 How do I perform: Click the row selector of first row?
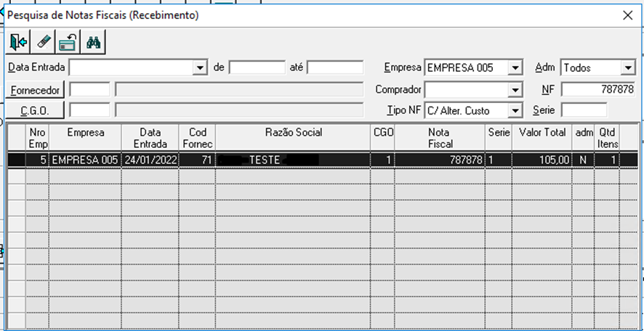click(x=17, y=160)
